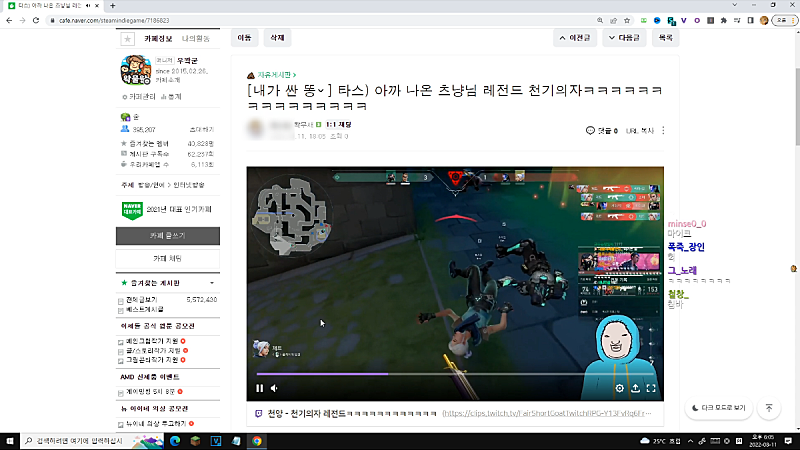Click the video share upload icon
800x450 pixels.
[x=635, y=388]
